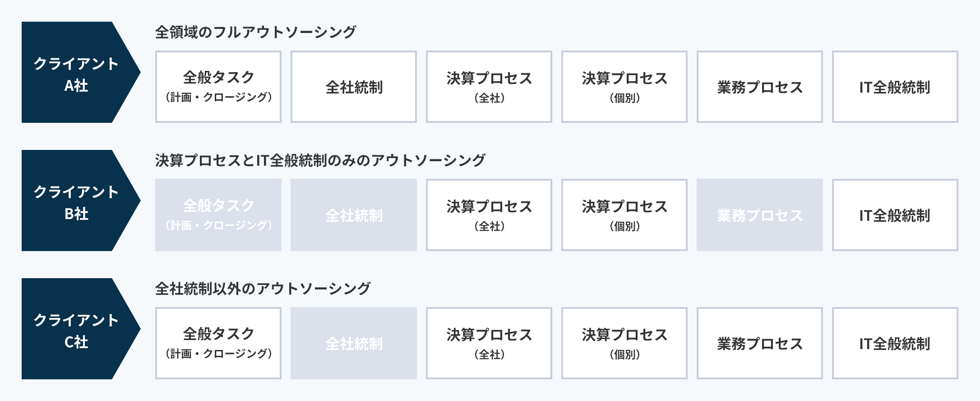Screen dimensions: 980x401
Task: Select IT全般統制 in Client B row
Action: coord(895,215)
